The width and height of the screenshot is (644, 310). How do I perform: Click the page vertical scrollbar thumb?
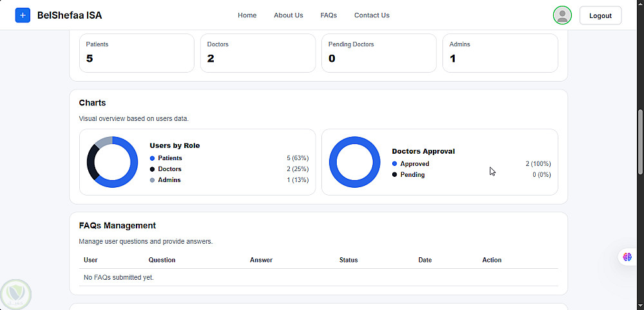[x=640, y=141]
